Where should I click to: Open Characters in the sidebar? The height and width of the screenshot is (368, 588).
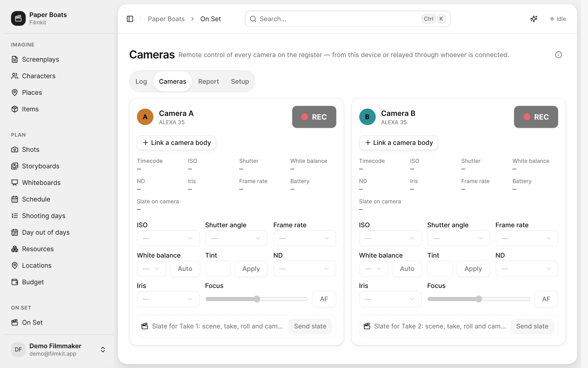59,76
